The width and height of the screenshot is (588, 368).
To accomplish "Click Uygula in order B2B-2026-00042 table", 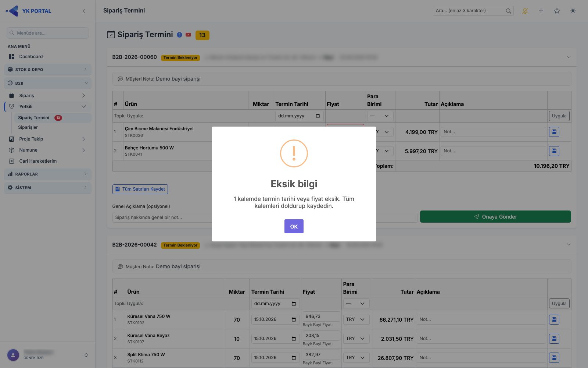I will [x=559, y=304].
